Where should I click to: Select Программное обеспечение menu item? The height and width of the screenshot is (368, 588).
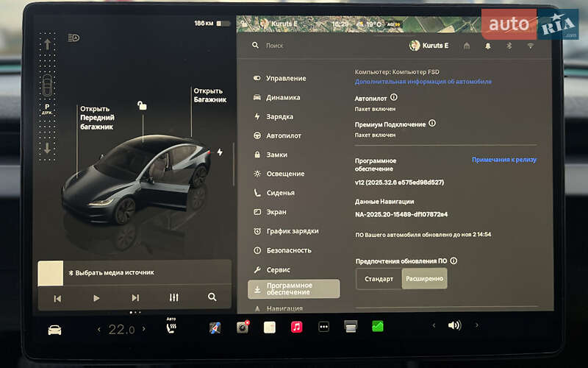[x=293, y=289]
